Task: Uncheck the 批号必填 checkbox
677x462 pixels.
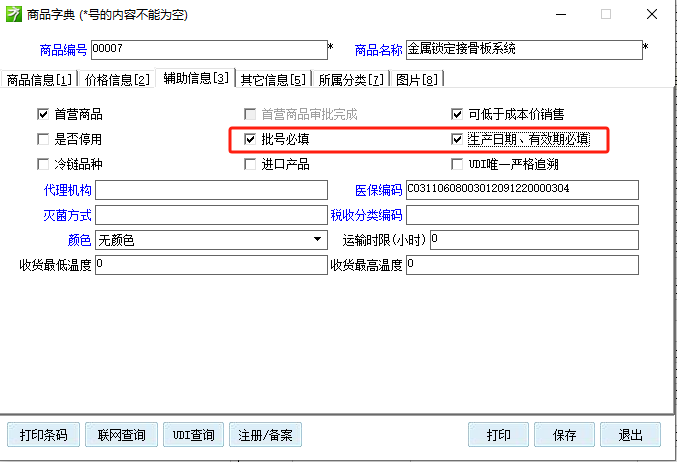Action: (251, 140)
